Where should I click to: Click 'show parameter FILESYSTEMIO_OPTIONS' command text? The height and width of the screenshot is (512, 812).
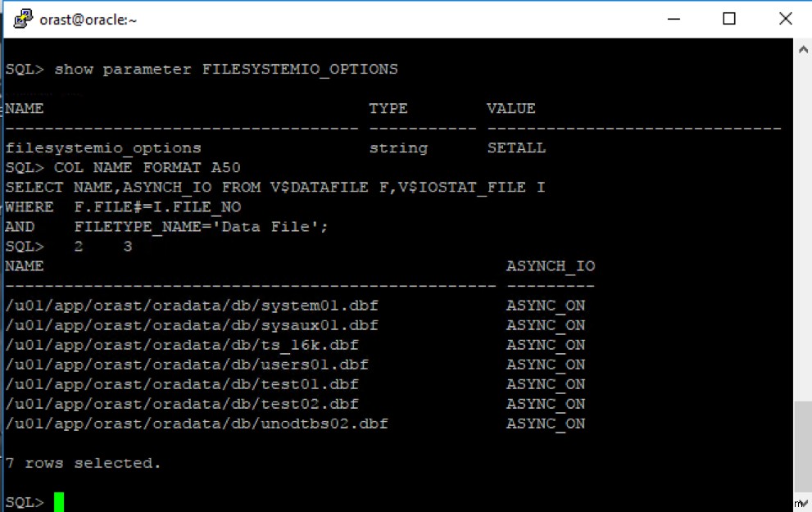[x=226, y=70]
